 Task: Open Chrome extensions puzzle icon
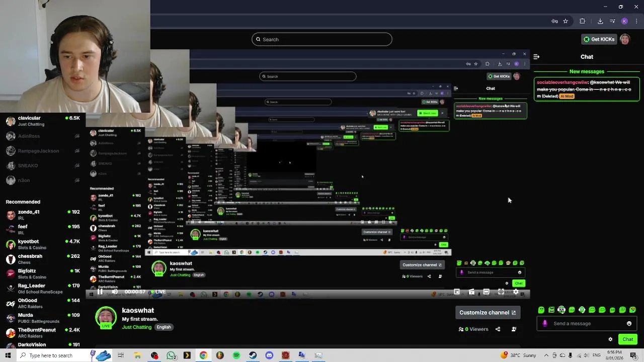pos(583,21)
